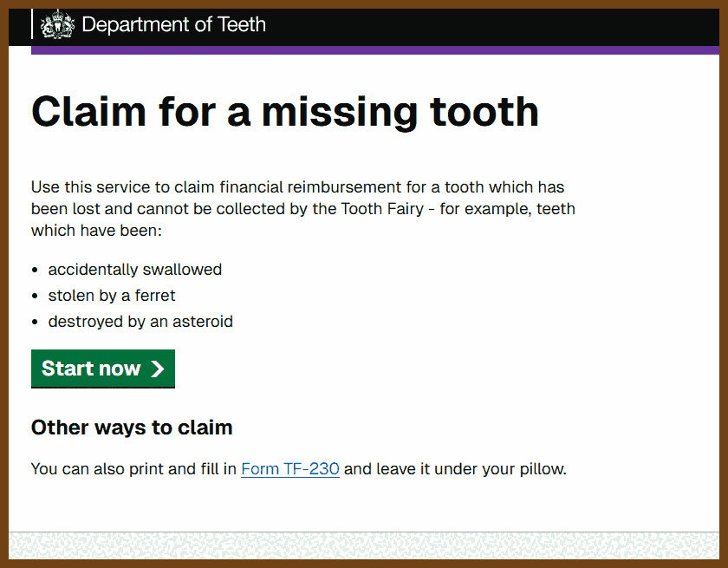Select the accidentally swallowed list item
Image resolution: width=728 pixels, height=568 pixels.
tap(134, 270)
